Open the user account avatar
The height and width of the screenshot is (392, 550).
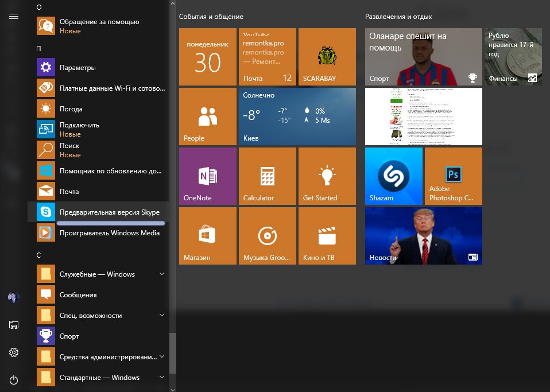point(13,297)
